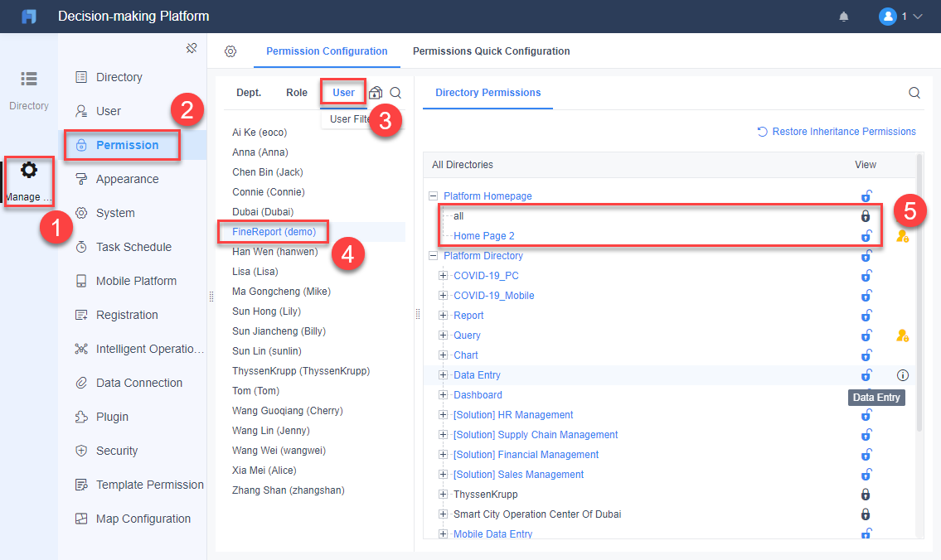The width and height of the screenshot is (941, 560).
Task: Click the Manage gear icon
Action: [x=29, y=171]
